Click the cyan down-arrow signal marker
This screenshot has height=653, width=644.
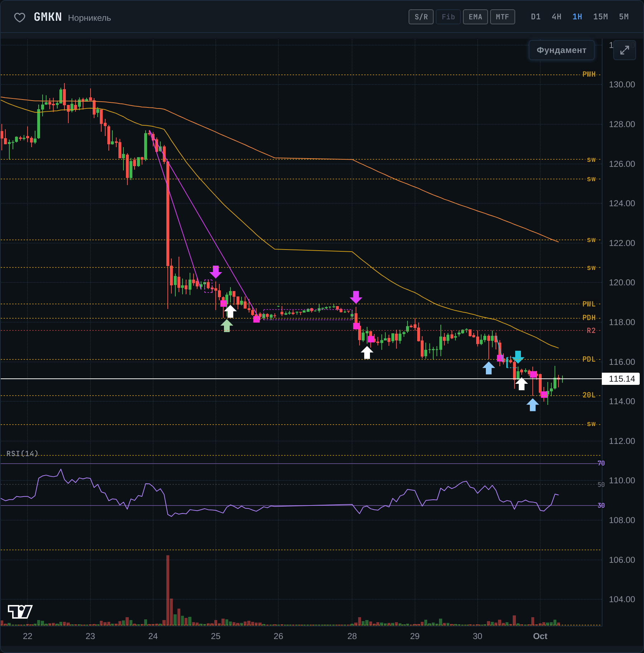coord(518,357)
